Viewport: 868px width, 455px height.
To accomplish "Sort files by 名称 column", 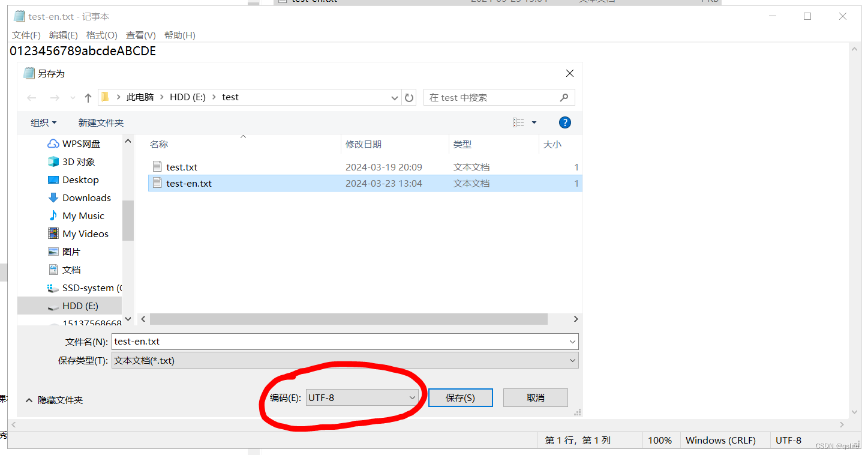I will 159,144.
